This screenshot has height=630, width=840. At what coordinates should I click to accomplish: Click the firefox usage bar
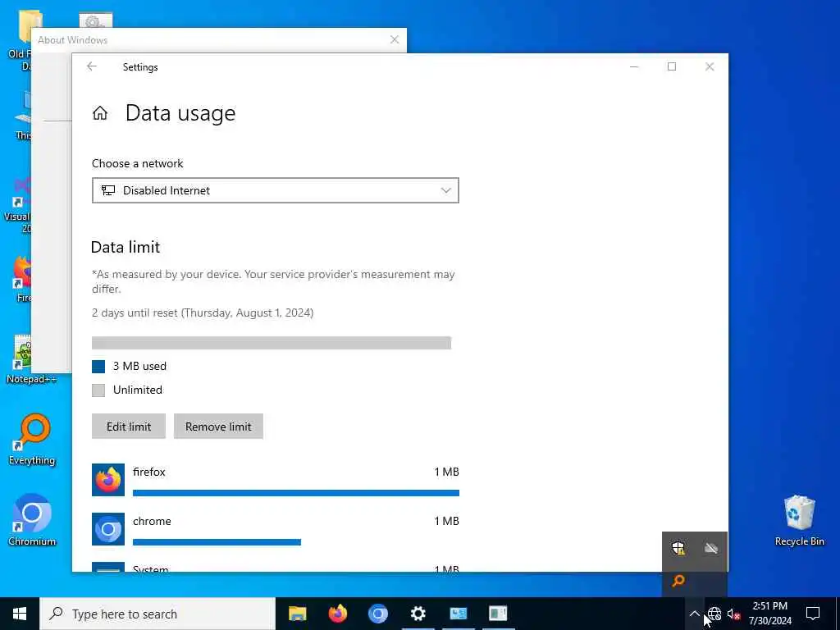pos(295,493)
